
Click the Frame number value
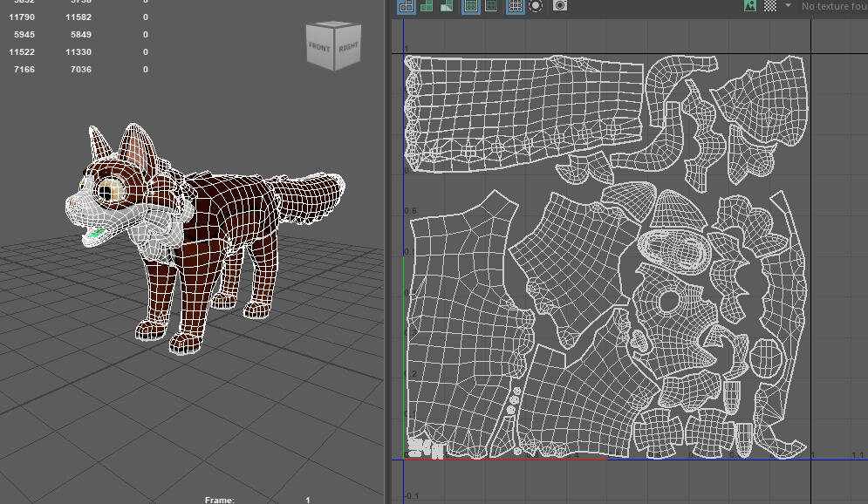coord(308,500)
